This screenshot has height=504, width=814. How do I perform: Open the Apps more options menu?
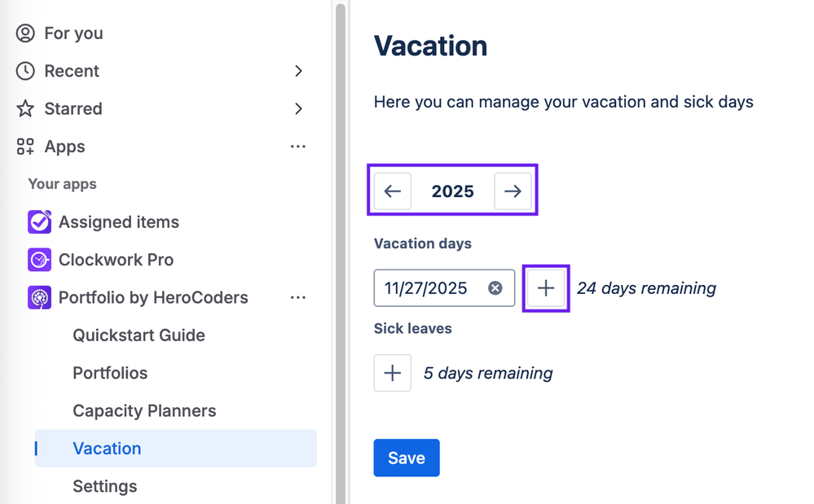(x=298, y=147)
